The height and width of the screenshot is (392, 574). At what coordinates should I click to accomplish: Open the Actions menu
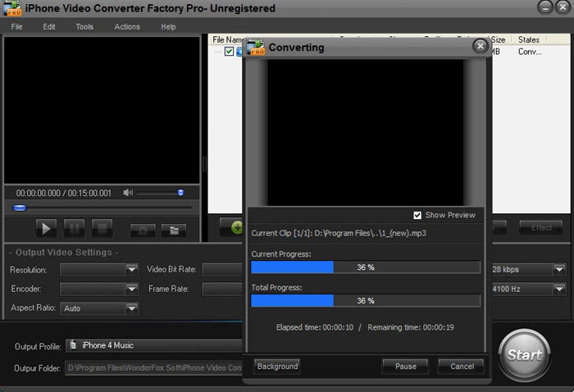pyautogui.click(x=127, y=27)
